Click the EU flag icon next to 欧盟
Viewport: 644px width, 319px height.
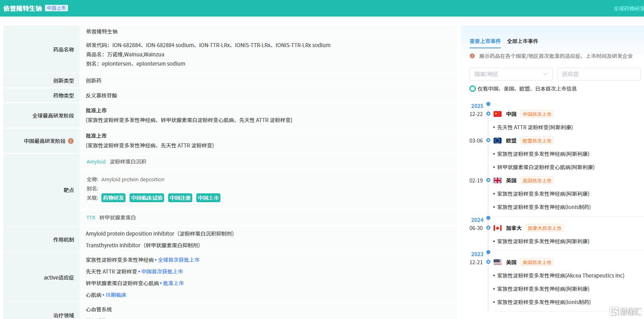pyautogui.click(x=498, y=141)
